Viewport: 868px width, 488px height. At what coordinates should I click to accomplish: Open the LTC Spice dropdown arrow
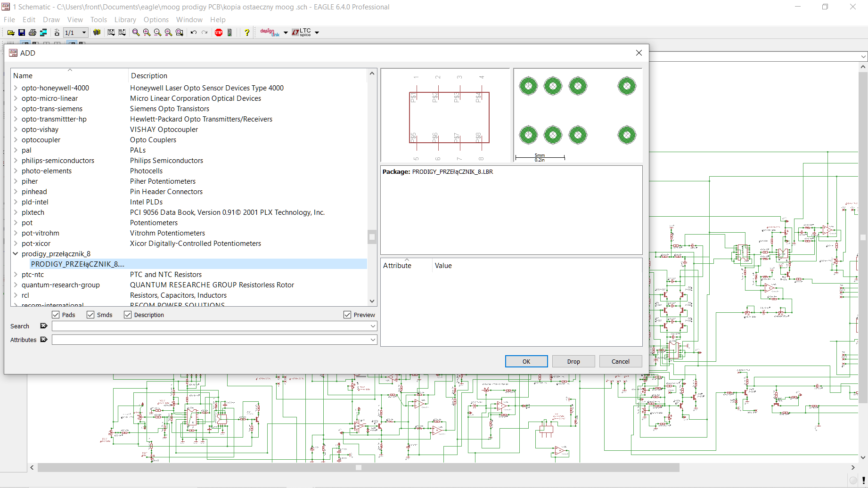pyautogui.click(x=317, y=33)
